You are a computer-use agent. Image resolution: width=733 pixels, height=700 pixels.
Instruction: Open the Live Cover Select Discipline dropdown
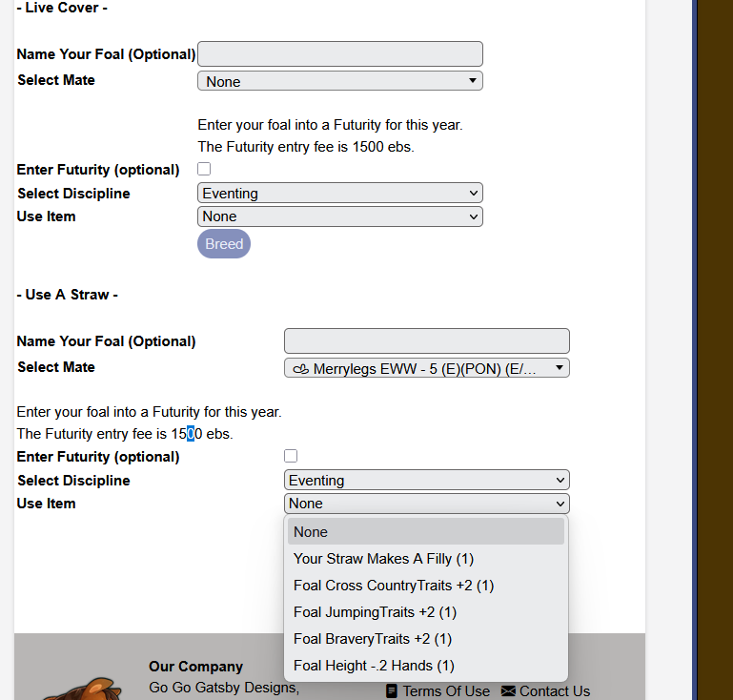click(340, 193)
